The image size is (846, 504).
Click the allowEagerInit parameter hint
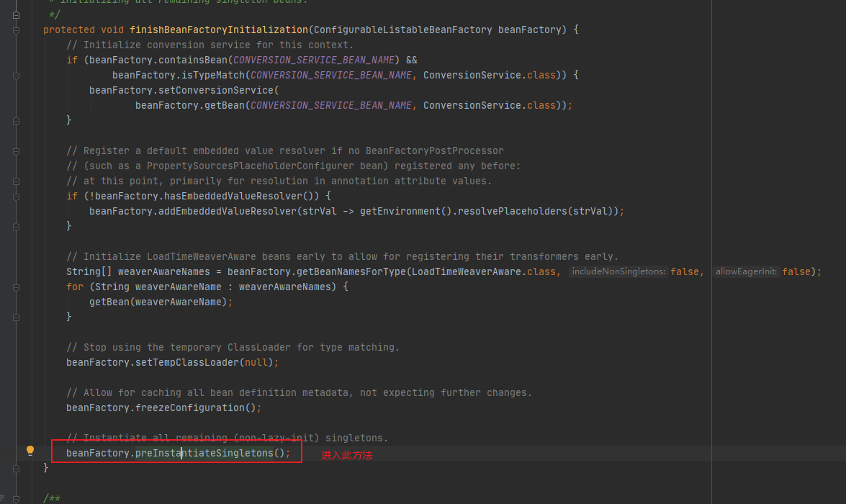tap(746, 271)
